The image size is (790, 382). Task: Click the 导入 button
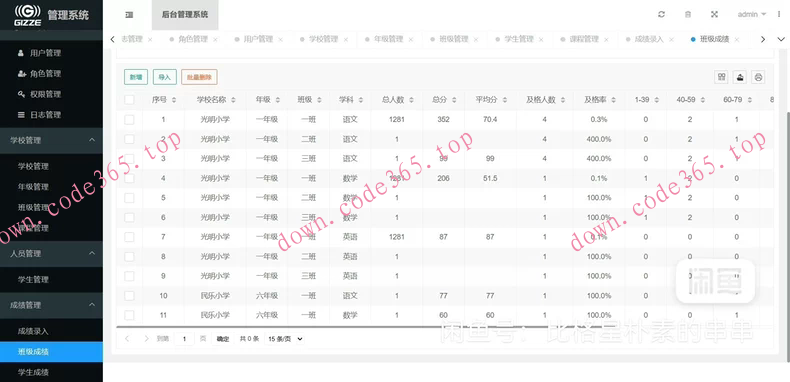pyautogui.click(x=165, y=77)
